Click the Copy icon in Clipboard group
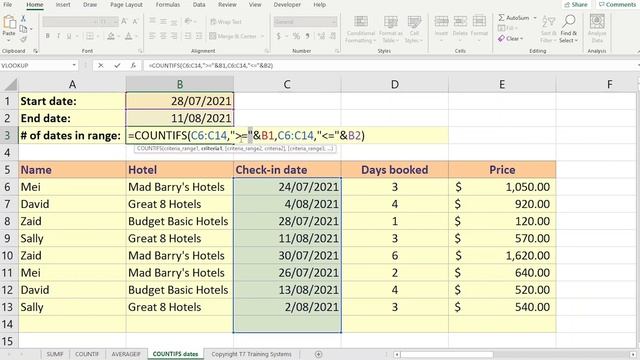The width and height of the screenshot is (640, 360). click(x=24, y=29)
